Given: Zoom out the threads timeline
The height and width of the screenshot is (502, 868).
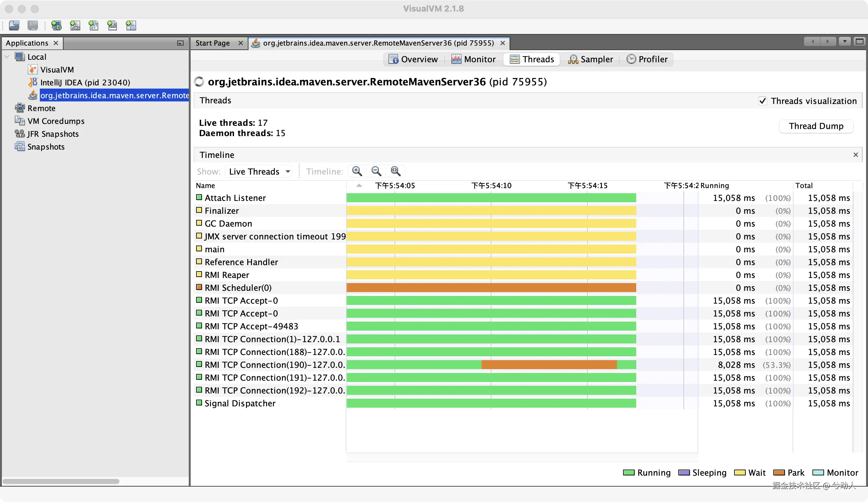Looking at the screenshot, I should tap(376, 171).
